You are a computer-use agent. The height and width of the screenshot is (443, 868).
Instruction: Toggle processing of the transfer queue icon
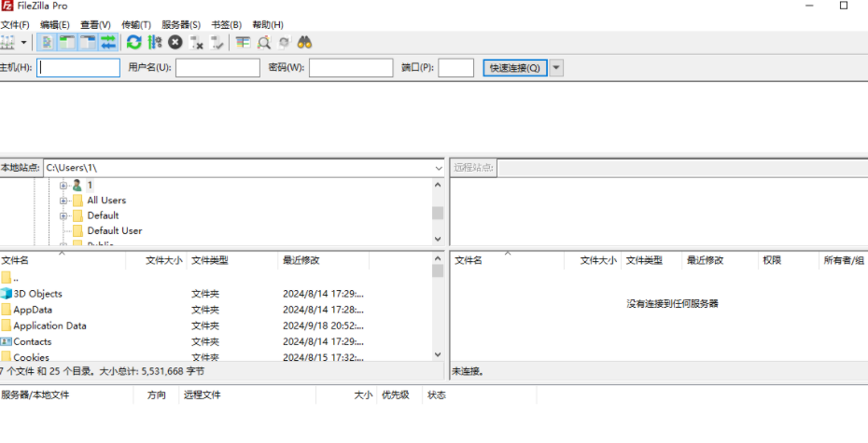click(154, 42)
